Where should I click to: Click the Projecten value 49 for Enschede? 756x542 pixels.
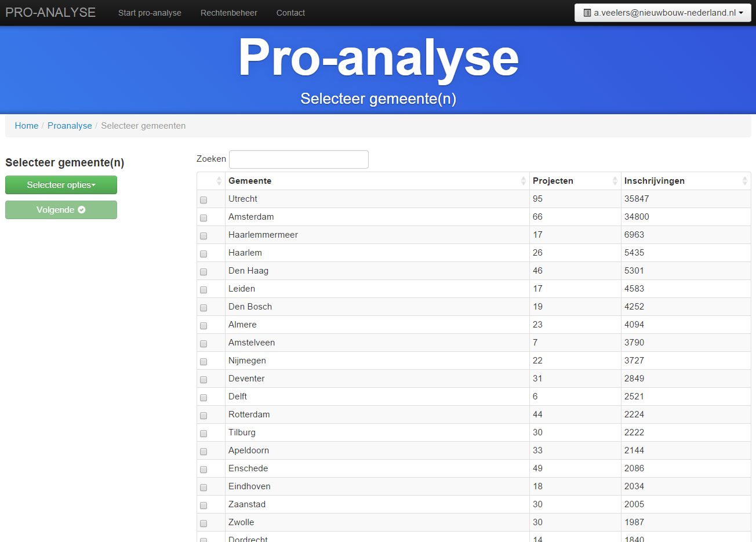tap(537, 468)
